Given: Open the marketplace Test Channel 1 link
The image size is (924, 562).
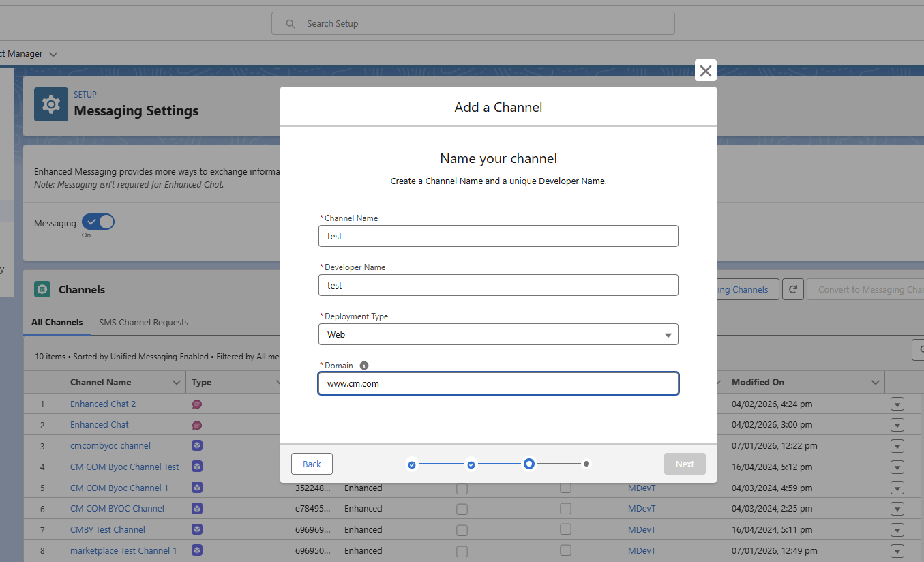Looking at the screenshot, I should click(x=123, y=550).
